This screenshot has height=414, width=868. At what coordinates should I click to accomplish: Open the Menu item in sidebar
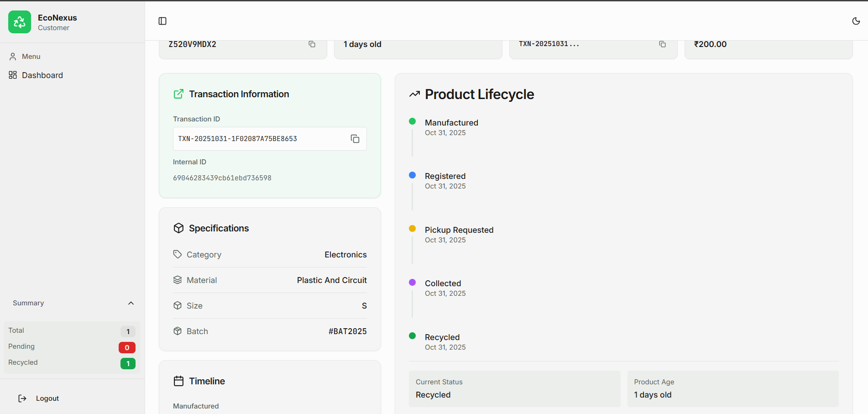(31, 57)
